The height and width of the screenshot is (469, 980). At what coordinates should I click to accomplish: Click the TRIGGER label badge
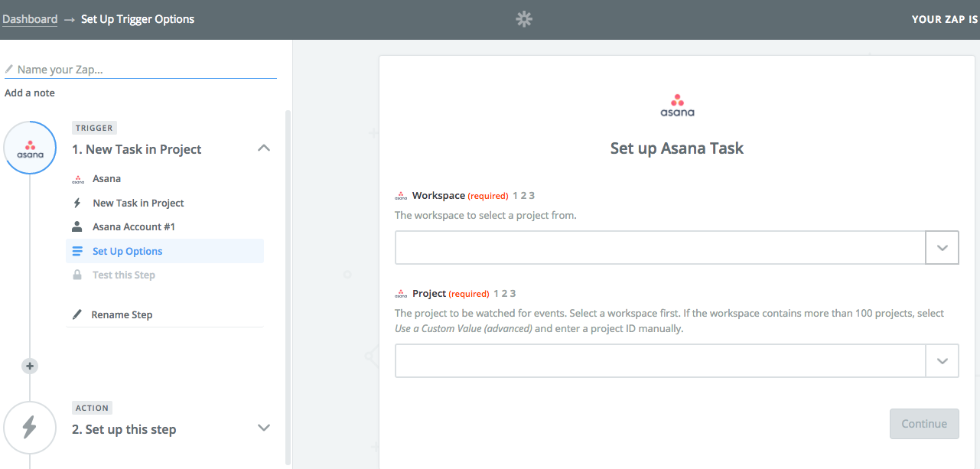coord(94,129)
